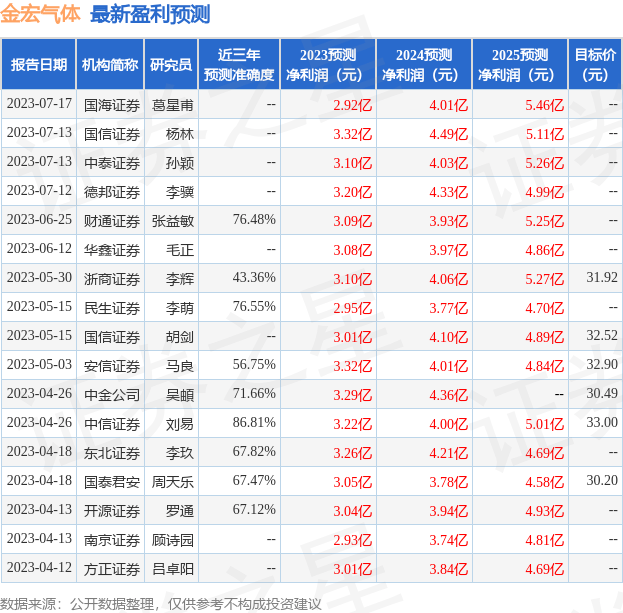
Task: Select the 研究员 column header
Action: pyautogui.click(x=171, y=64)
